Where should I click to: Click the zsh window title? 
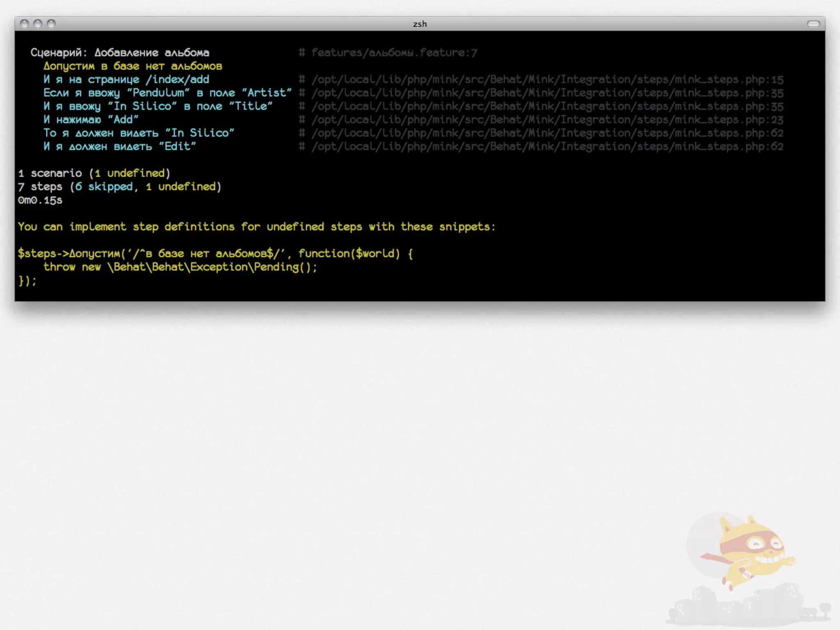(420, 24)
